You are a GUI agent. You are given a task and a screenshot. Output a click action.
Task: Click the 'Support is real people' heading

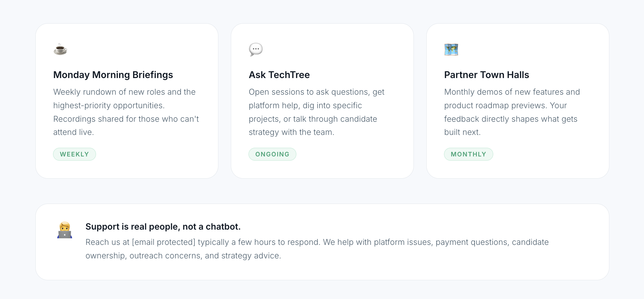click(x=163, y=227)
